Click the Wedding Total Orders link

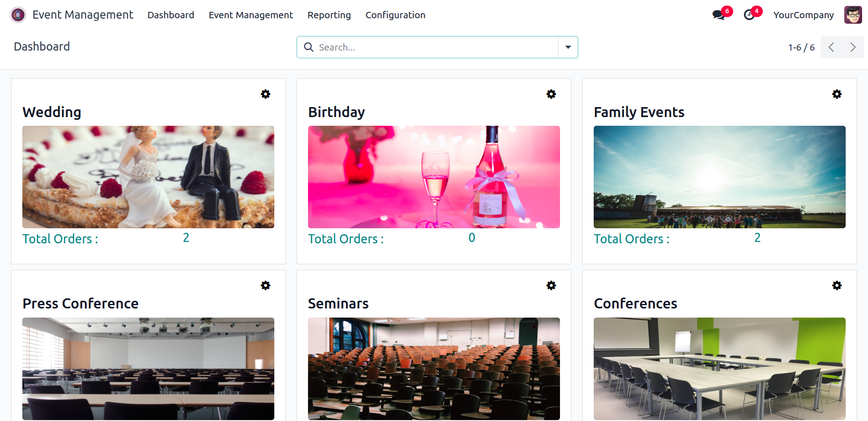[x=61, y=239]
